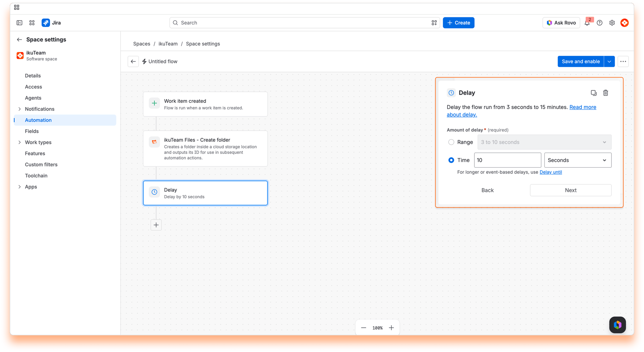Open the user profile avatar
The image size is (644, 352).
coord(625,23)
